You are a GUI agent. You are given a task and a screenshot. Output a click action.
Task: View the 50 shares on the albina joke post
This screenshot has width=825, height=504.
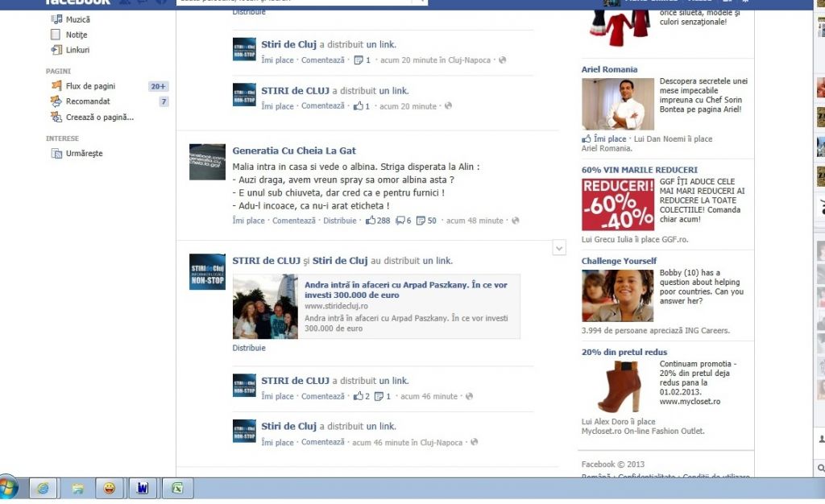(426, 221)
